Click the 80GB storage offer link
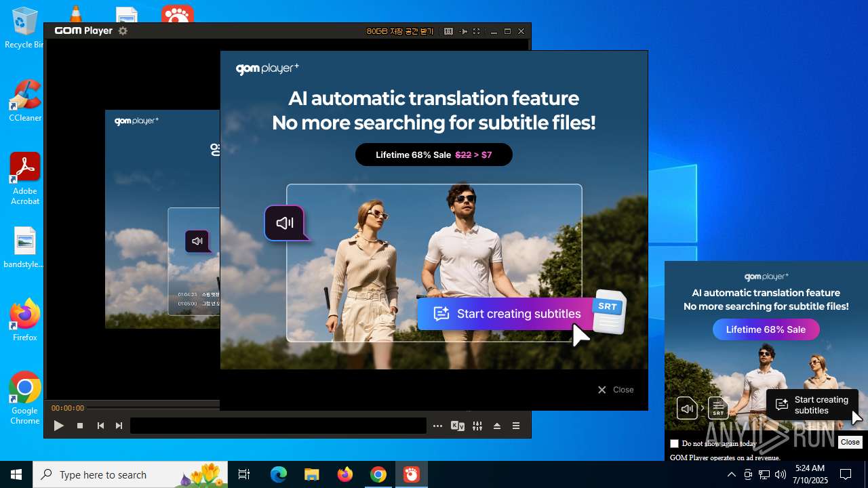Image resolution: width=868 pixels, height=488 pixels. pos(399,31)
